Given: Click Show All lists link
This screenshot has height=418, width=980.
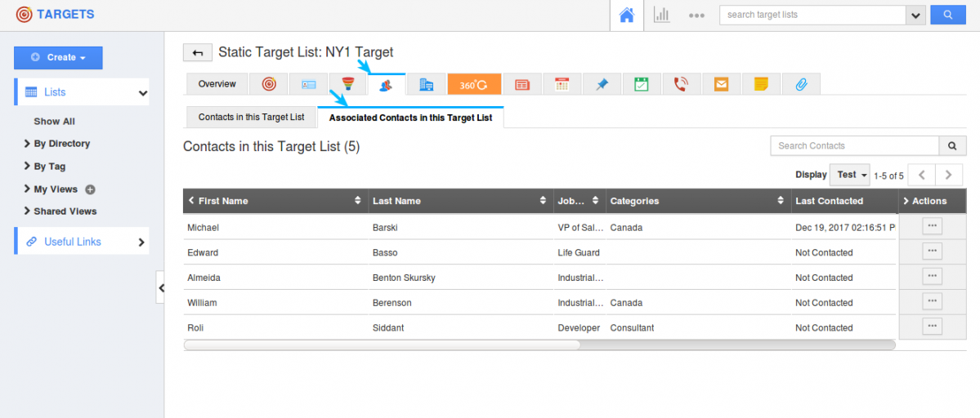Looking at the screenshot, I should (55, 122).
